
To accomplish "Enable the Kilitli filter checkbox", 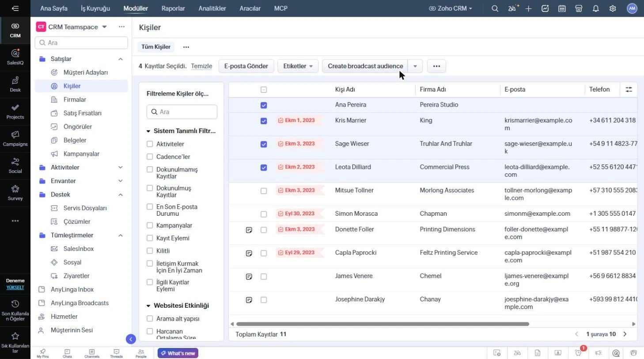I will 150,251.
